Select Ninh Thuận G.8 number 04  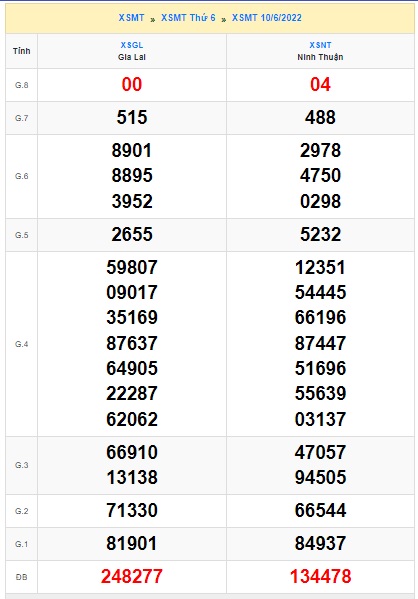point(320,84)
